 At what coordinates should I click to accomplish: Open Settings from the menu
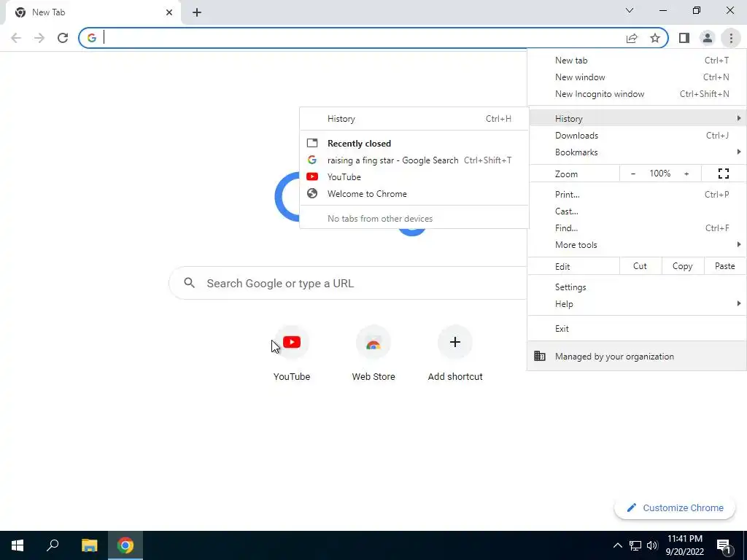637,287
